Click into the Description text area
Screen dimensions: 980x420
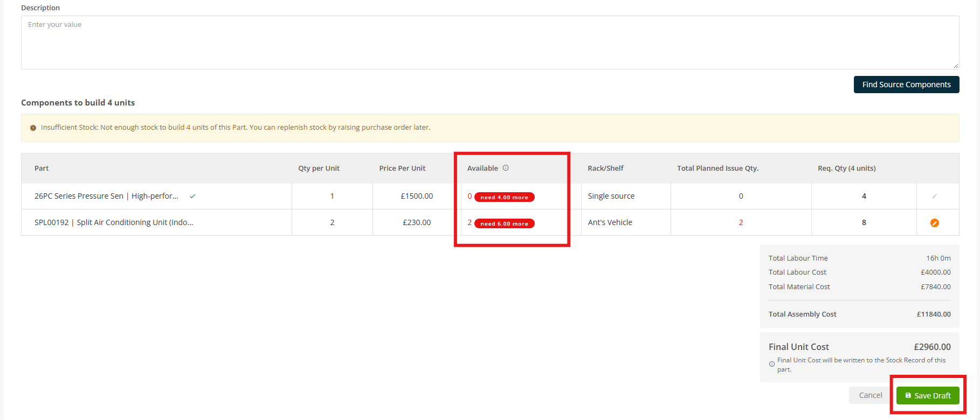[490, 43]
